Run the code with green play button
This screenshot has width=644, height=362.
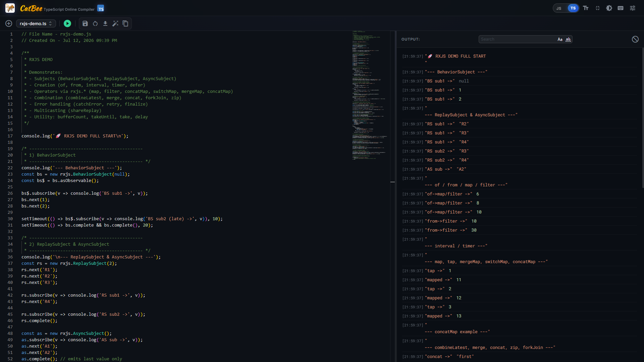point(67,23)
